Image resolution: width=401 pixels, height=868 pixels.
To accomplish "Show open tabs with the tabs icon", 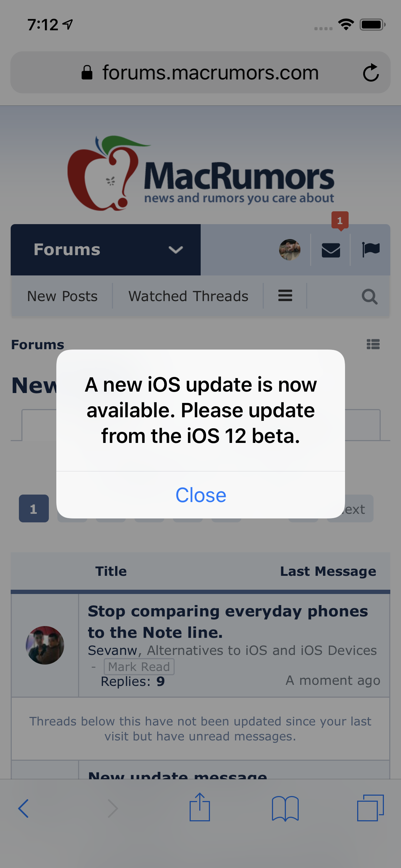I will pos(371,808).
